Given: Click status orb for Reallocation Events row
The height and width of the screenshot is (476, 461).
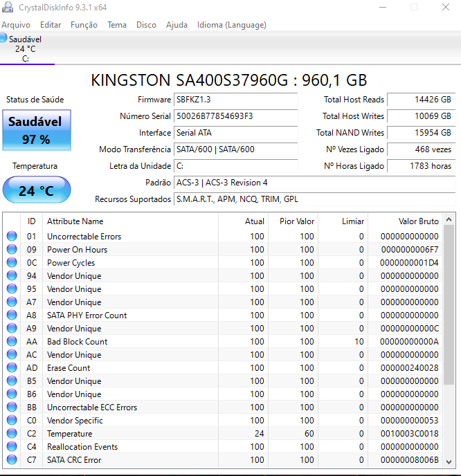Looking at the screenshot, I should [12, 446].
